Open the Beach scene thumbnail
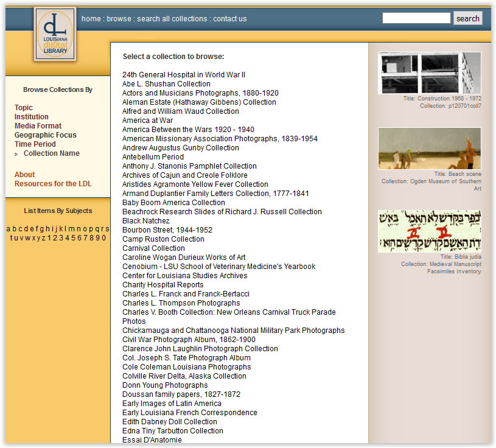The image size is (496, 448). click(x=430, y=149)
